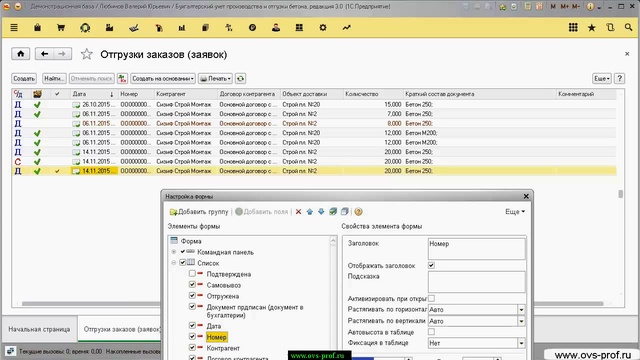This screenshot has height=360, width=640.
Task: Open help icon in Настройка формы
Action: (x=358, y=211)
